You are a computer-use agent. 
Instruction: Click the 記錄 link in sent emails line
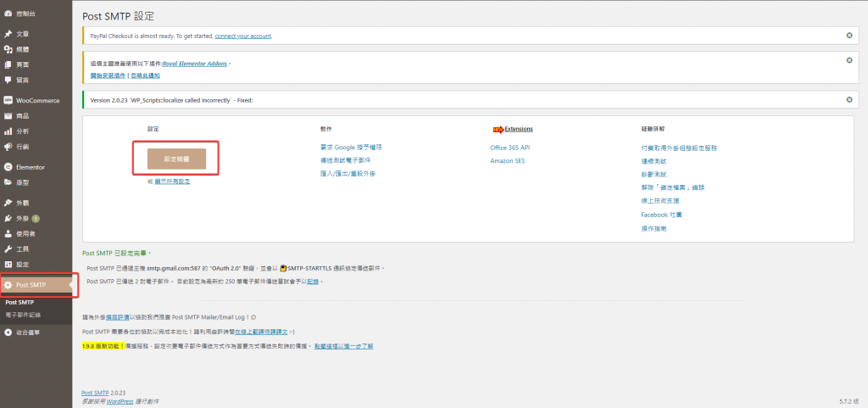click(x=314, y=282)
